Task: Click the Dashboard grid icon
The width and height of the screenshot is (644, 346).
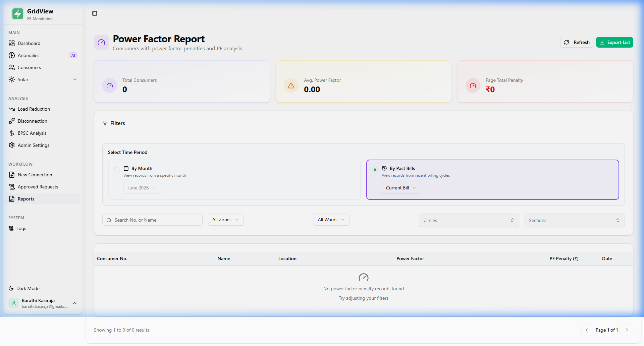Action: [x=12, y=43]
